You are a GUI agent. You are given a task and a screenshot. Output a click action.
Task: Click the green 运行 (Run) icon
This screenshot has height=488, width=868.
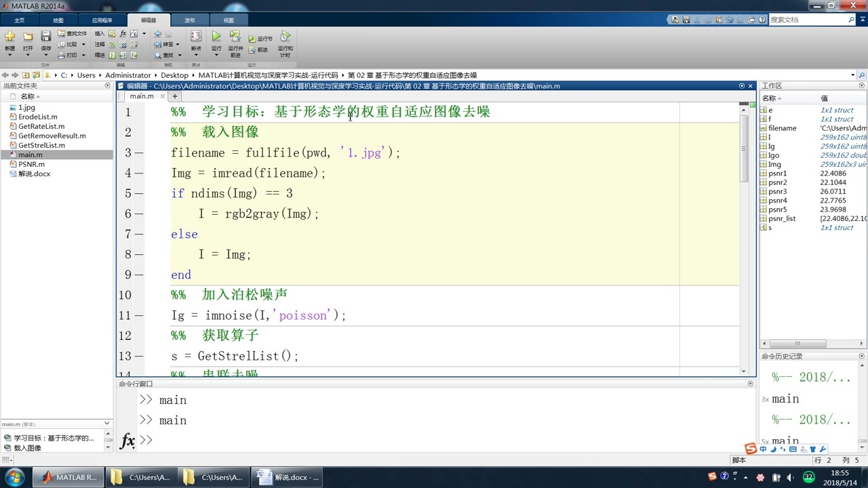(x=216, y=36)
